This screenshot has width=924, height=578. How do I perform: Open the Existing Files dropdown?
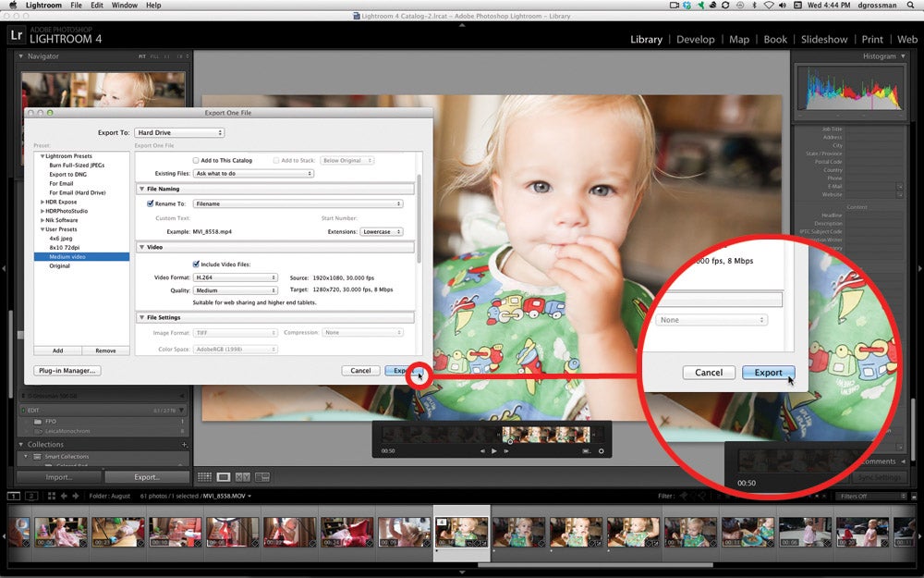click(253, 174)
